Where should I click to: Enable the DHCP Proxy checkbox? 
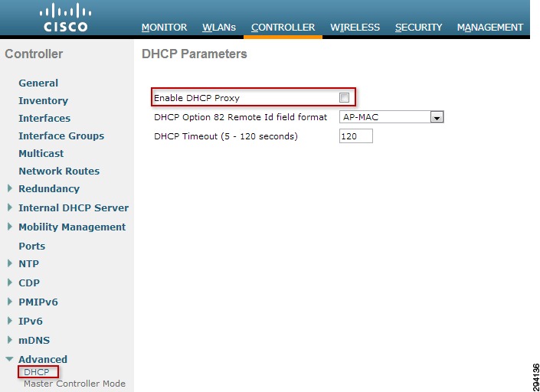(x=344, y=98)
